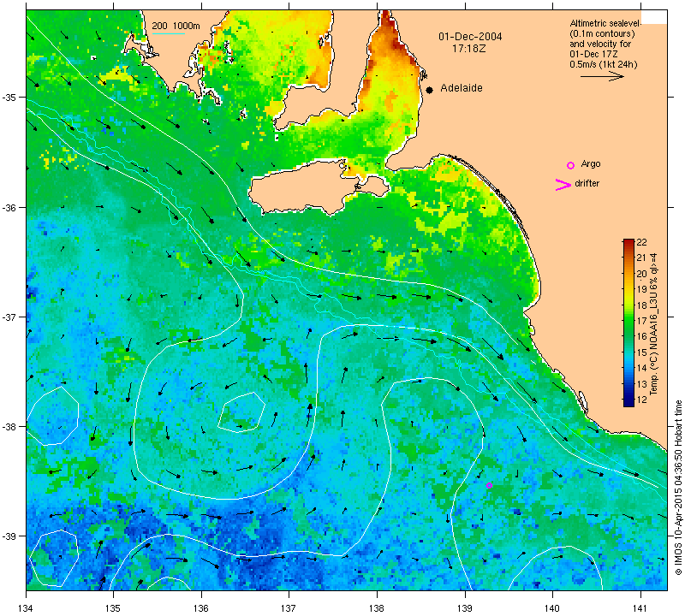Viewport: 685px width, 616px height.
Task: Click the '134' longitude axis label
Action: pos(27,608)
